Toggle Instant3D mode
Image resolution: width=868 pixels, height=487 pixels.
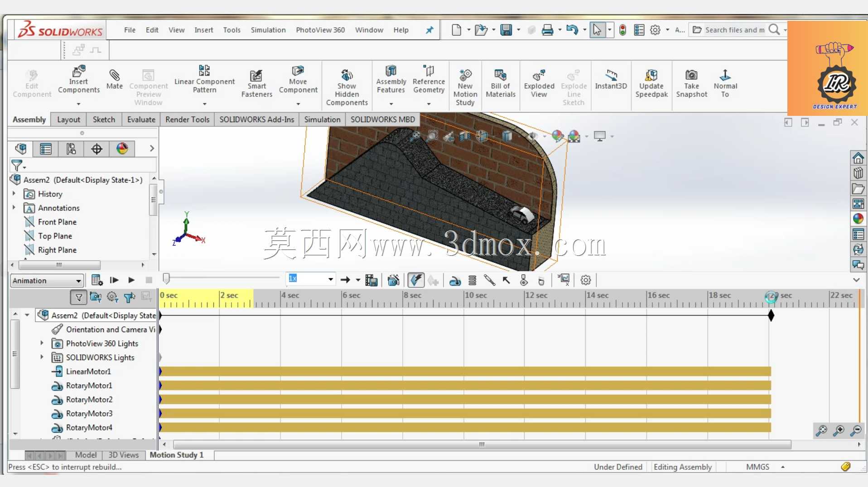click(611, 80)
